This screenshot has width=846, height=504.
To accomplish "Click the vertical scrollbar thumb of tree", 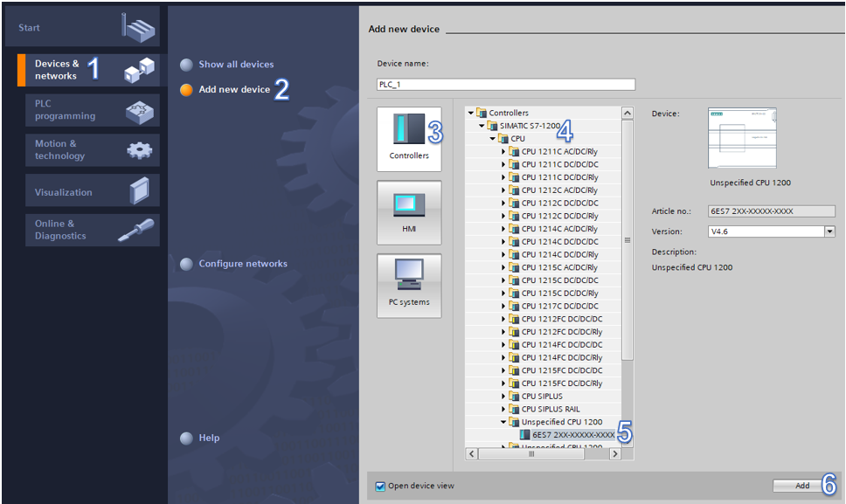I will click(627, 240).
